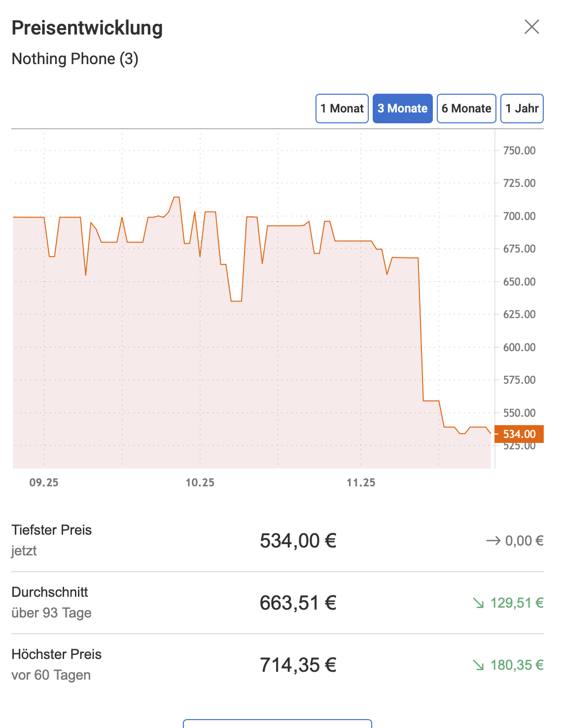Click the green down arrow beside 129,51 €
This screenshot has width=561, height=728.
point(478,603)
